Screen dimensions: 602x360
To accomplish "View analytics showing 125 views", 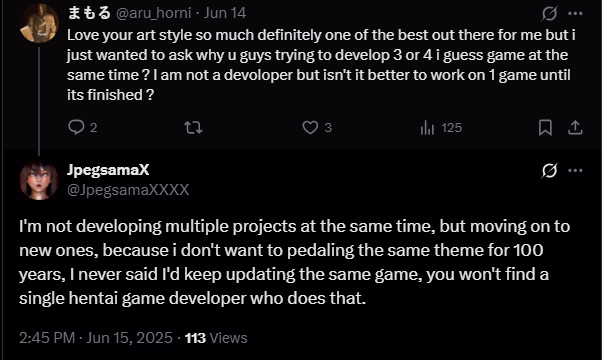I will coord(441,127).
